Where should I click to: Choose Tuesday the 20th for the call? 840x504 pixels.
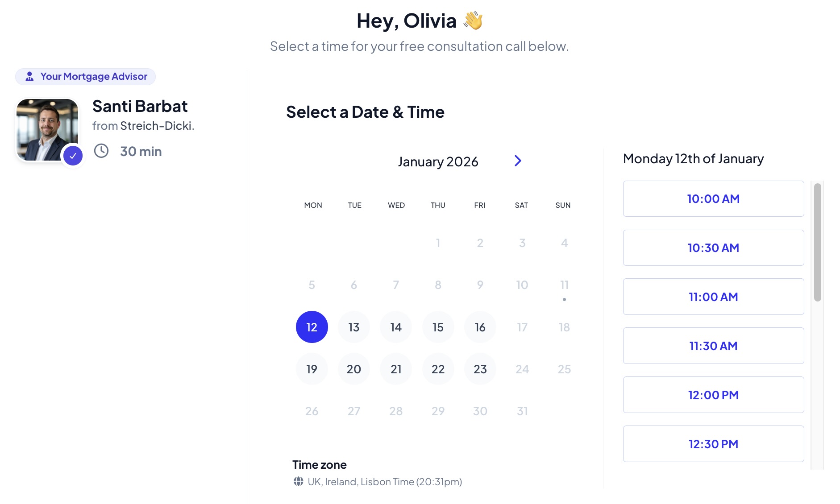[353, 369]
